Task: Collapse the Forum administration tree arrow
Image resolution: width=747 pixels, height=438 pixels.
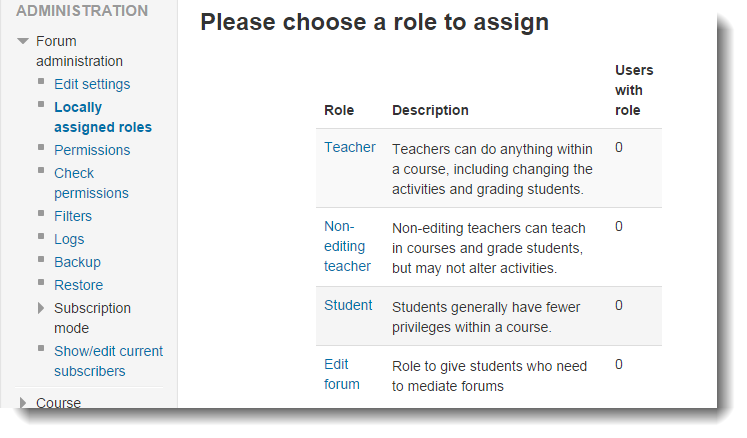Action: pyautogui.click(x=23, y=41)
